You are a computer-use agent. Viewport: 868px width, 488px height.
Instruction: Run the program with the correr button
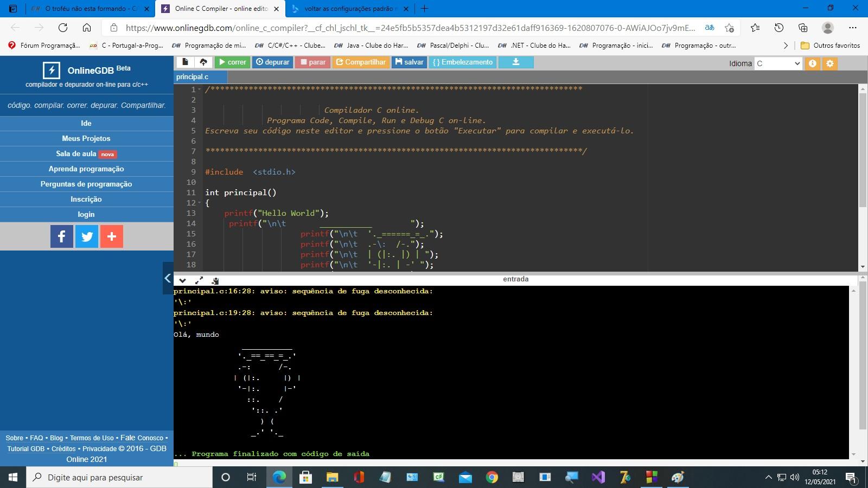click(232, 62)
